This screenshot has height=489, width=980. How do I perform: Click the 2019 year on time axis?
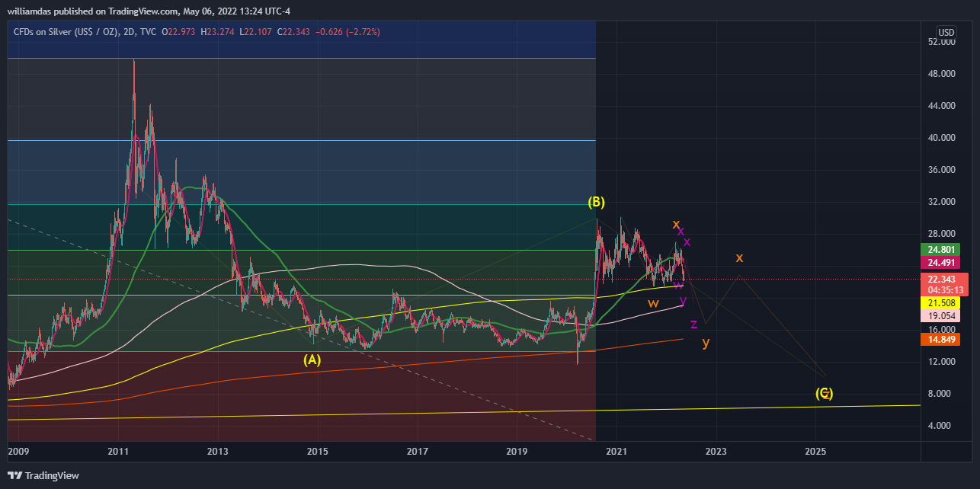pyautogui.click(x=517, y=452)
